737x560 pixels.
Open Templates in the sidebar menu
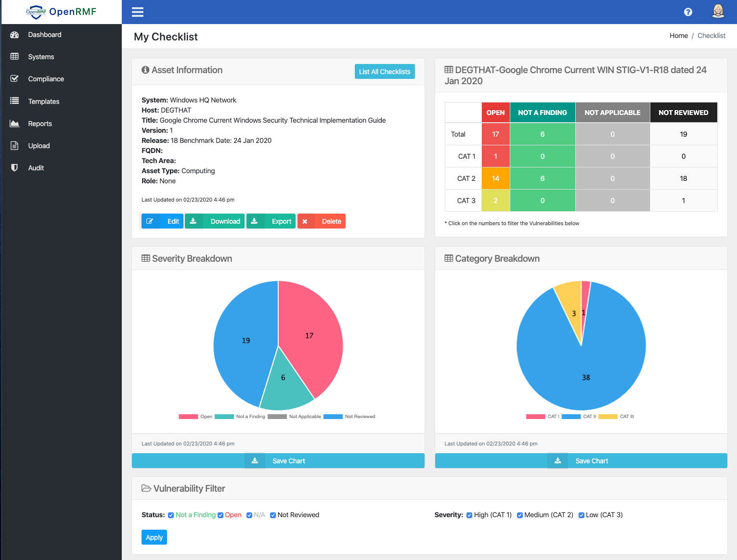44,102
